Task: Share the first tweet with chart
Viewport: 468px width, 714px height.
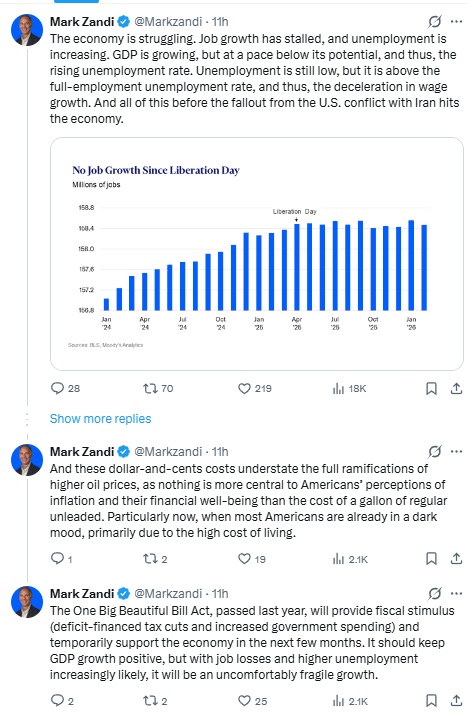Action: (456, 388)
